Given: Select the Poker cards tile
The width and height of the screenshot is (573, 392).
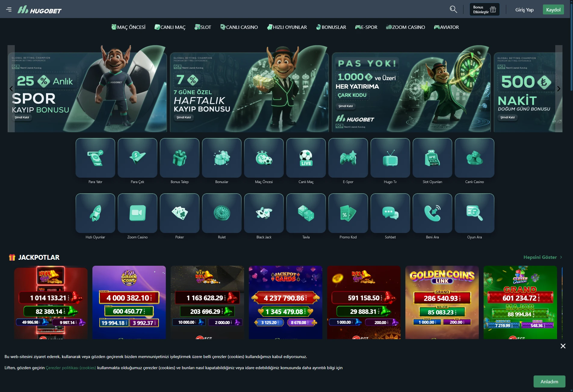Looking at the screenshot, I should coord(180,213).
